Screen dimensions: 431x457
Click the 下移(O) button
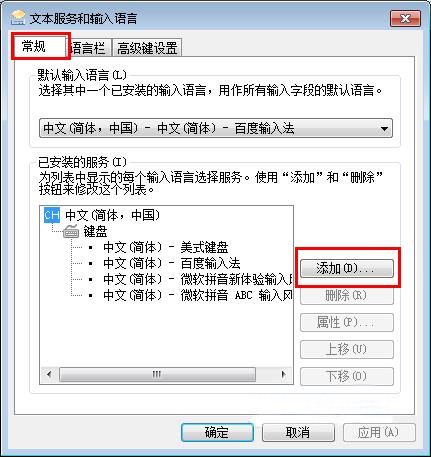347,376
